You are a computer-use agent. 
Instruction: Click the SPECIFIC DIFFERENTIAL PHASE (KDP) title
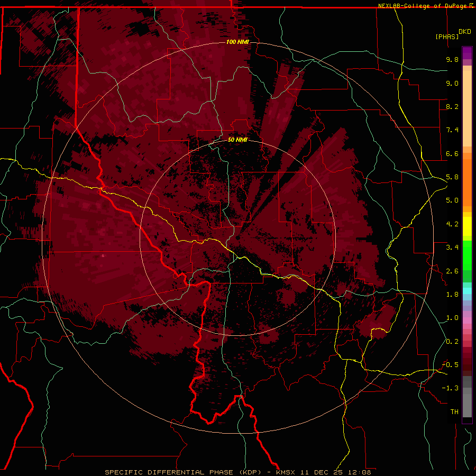183,472
